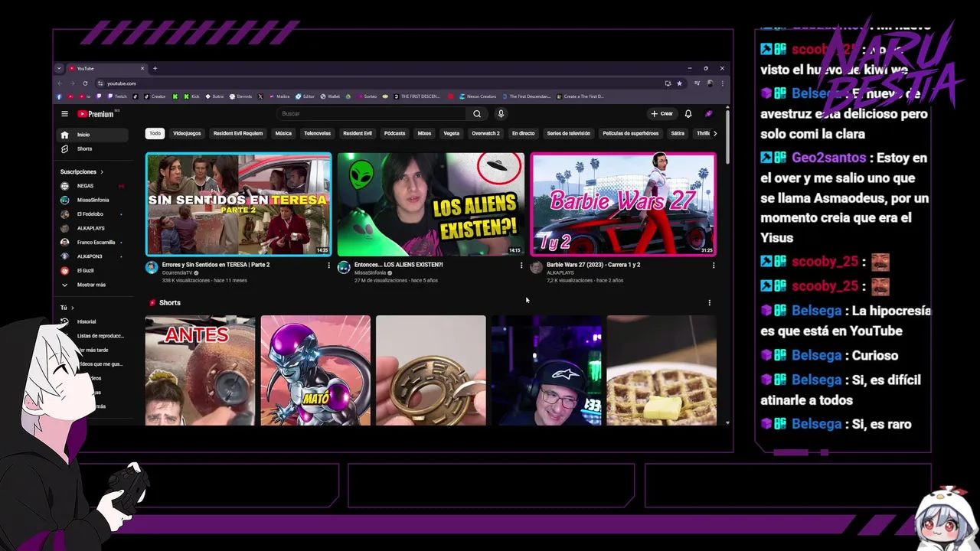Play the Frieza MATÓ short

pos(315,370)
